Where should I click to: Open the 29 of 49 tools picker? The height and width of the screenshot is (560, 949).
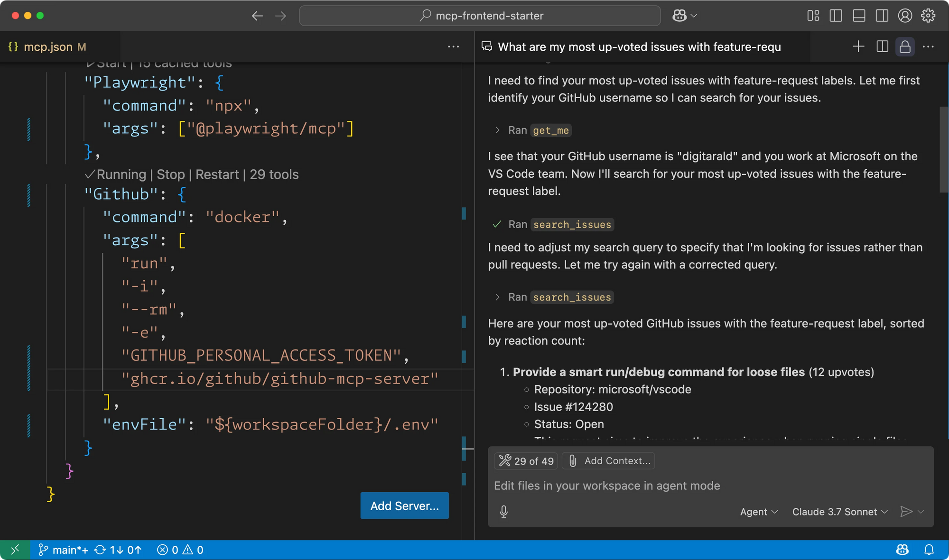tap(526, 461)
